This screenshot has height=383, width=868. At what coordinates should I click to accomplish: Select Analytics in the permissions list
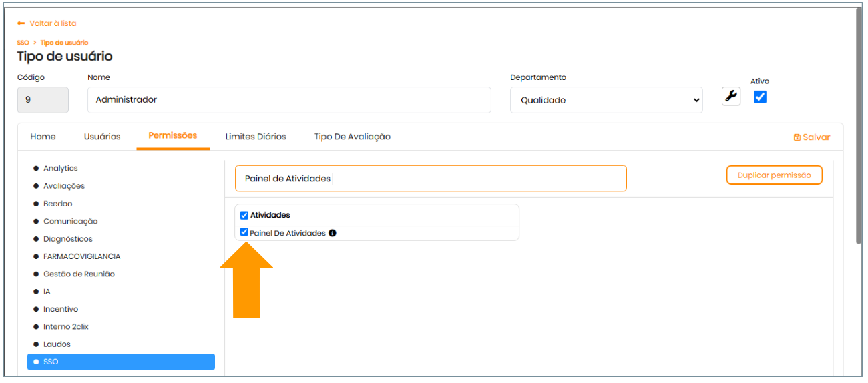click(61, 169)
